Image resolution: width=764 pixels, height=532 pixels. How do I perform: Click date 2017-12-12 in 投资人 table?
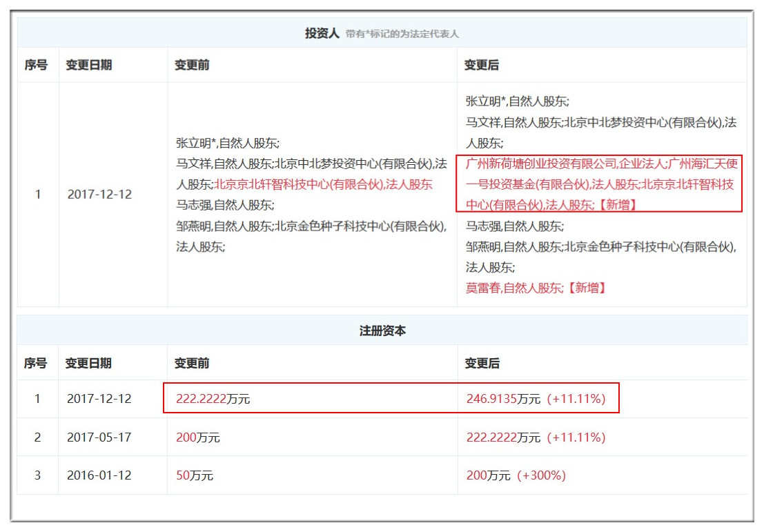click(x=99, y=195)
